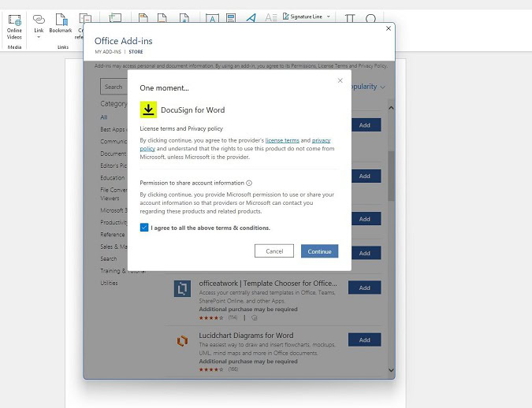Click the Continue button
This screenshot has width=532, height=408.
coord(320,251)
